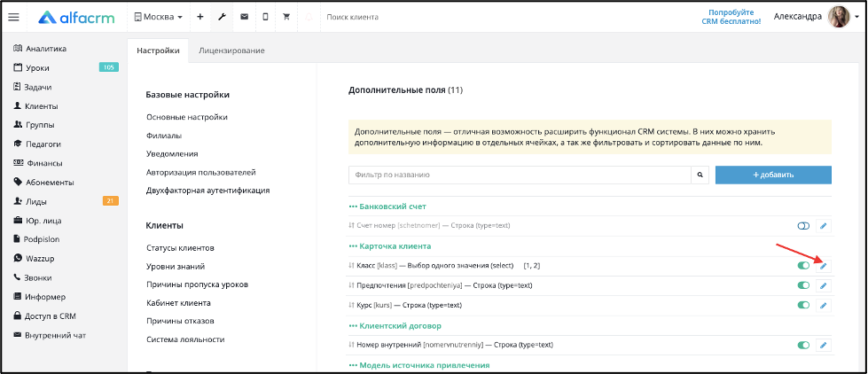
Task: Open Звонки in the sidebar
Action: 32,277
